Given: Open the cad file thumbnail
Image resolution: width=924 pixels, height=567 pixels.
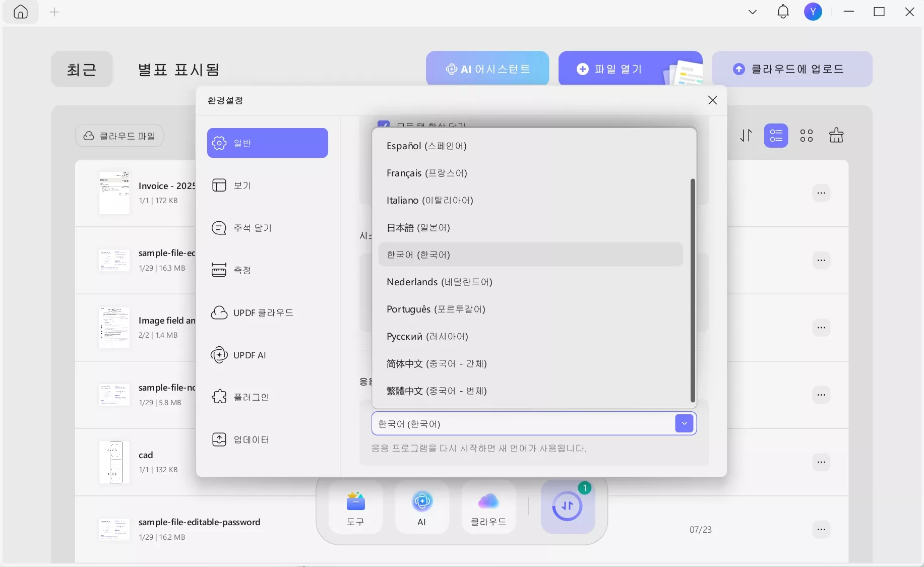Looking at the screenshot, I should coord(114,462).
